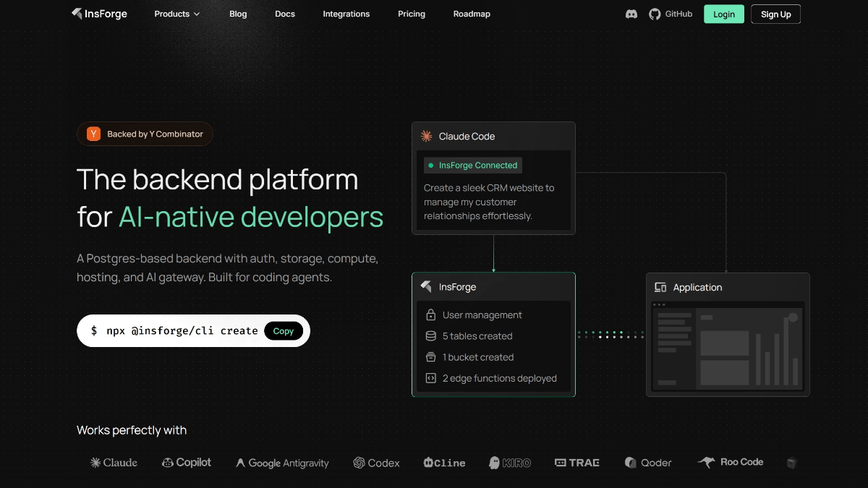This screenshot has width=868, height=488.
Task: Click the User management row text
Action: [x=482, y=315]
